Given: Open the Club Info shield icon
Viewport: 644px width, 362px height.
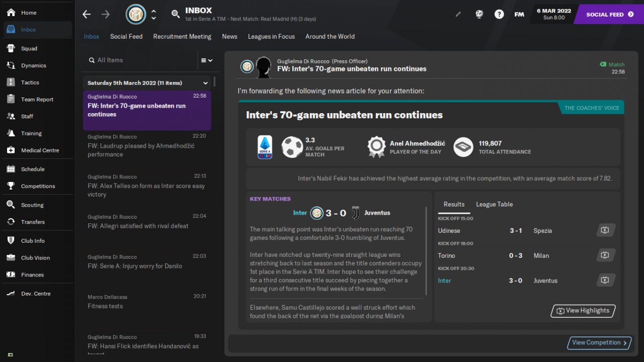Looking at the screenshot, I should click(11, 240).
